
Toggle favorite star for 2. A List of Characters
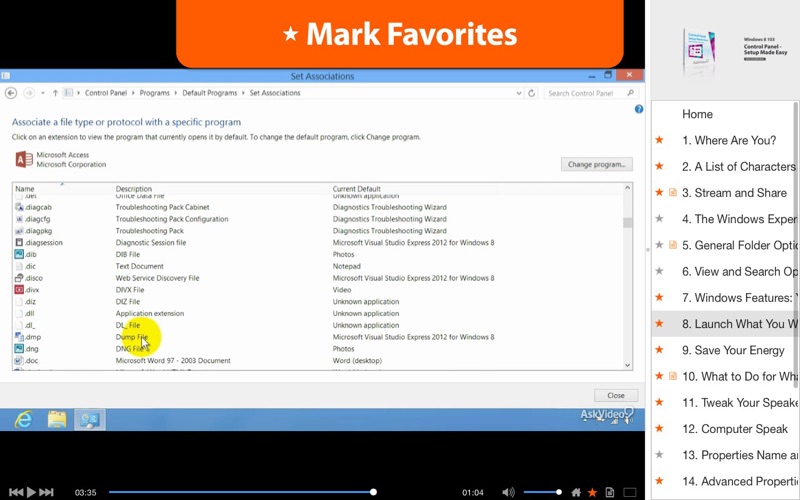pos(659,166)
